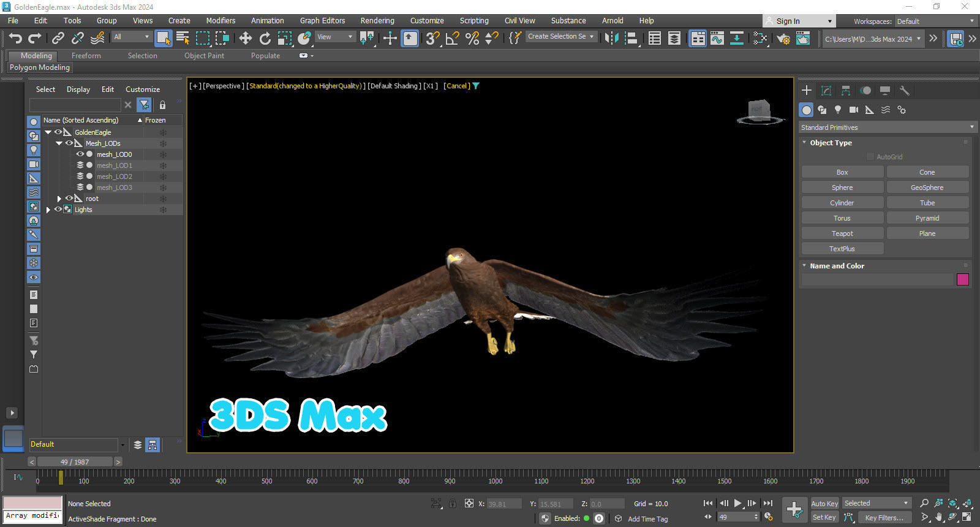Screen dimensions: 980x527
Task: Open the Motion command panel tab
Action: (865, 90)
